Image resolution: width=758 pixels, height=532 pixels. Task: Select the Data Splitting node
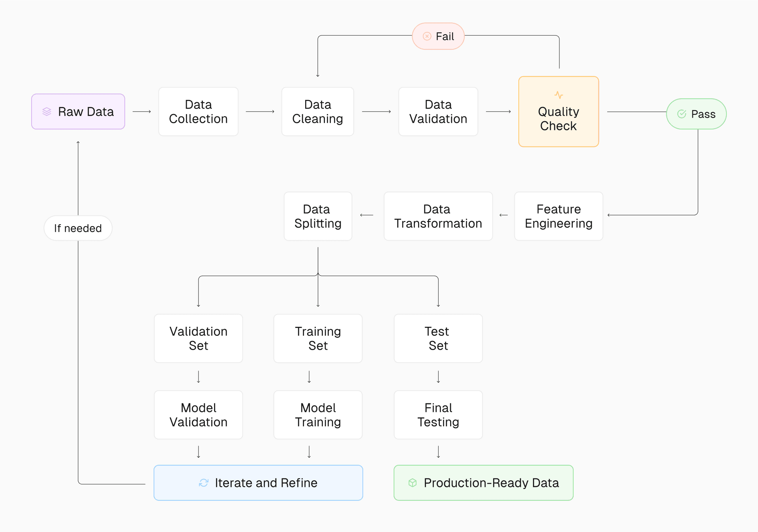coord(318,216)
